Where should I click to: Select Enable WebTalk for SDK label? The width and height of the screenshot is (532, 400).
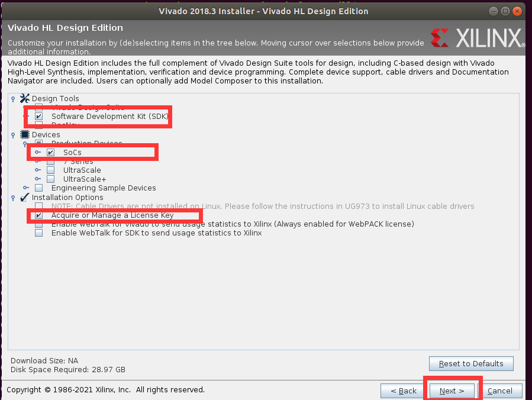point(156,233)
